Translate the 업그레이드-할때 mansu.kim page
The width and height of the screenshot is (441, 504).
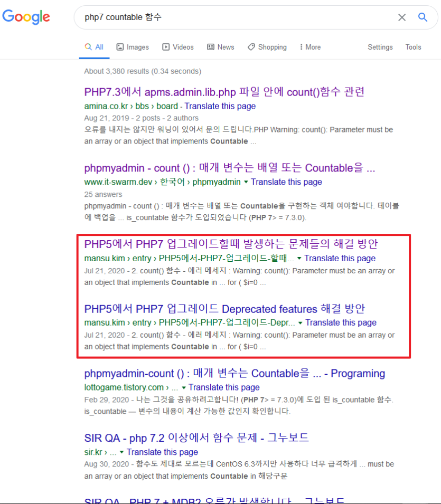point(340,259)
